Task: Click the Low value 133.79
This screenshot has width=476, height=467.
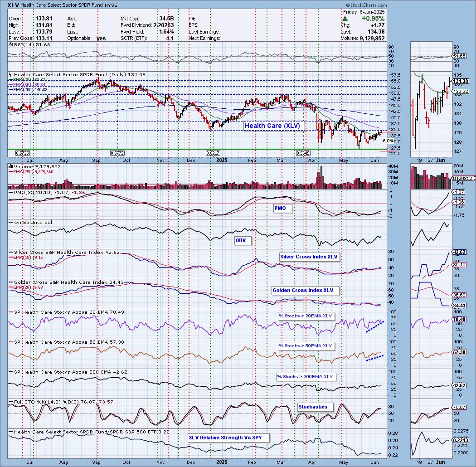Action: point(44,32)
